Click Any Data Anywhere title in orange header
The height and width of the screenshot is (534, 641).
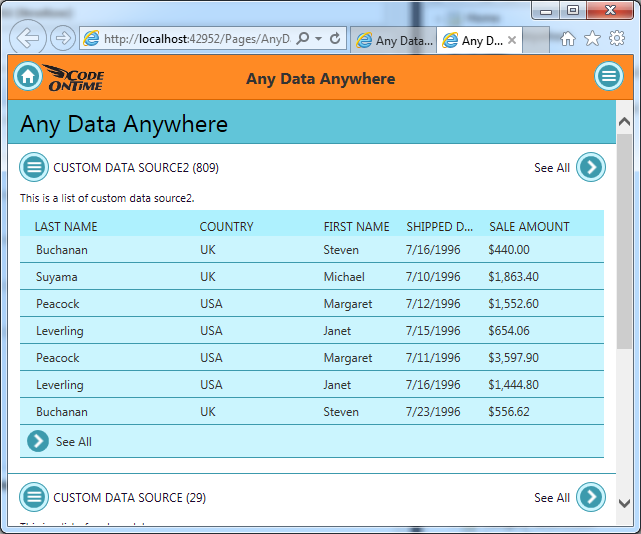coord(320,79)
